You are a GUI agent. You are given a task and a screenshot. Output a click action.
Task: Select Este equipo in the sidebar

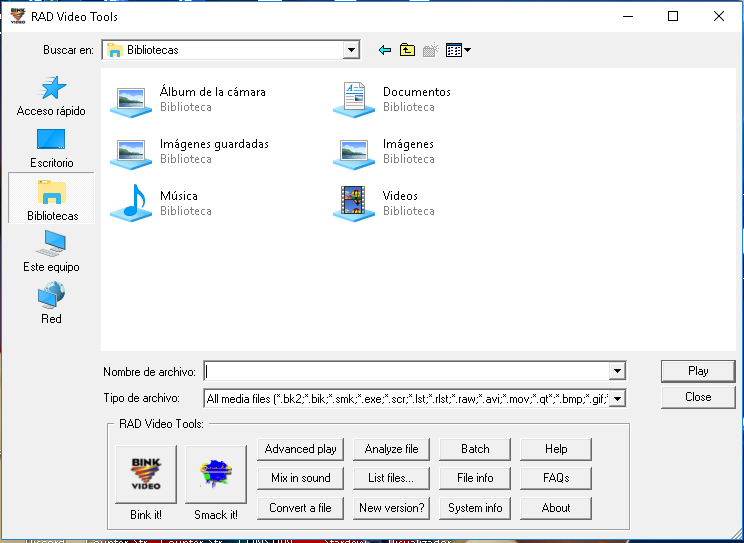coord(51,252)
